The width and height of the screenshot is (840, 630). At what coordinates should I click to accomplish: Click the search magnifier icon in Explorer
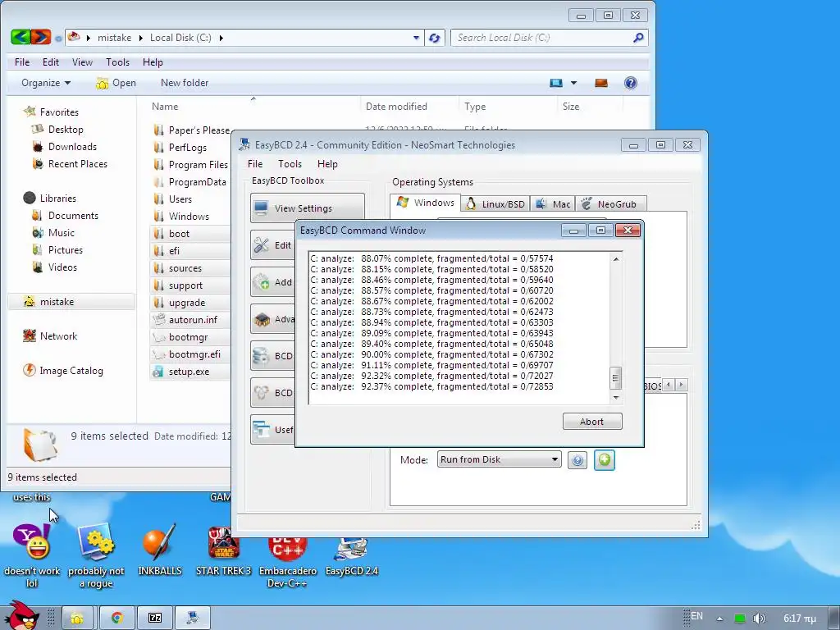click(638, 38)
